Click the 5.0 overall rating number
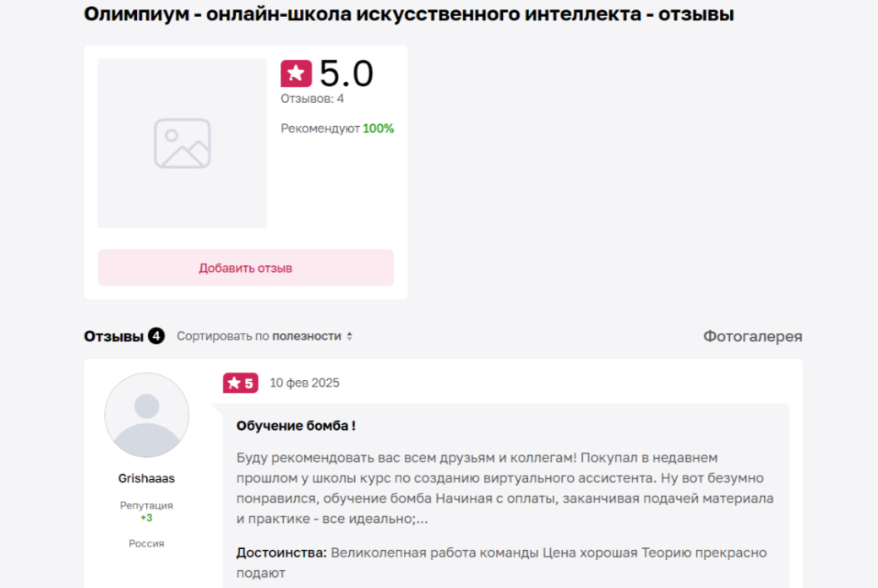878x588 pixels. point(346,74)
